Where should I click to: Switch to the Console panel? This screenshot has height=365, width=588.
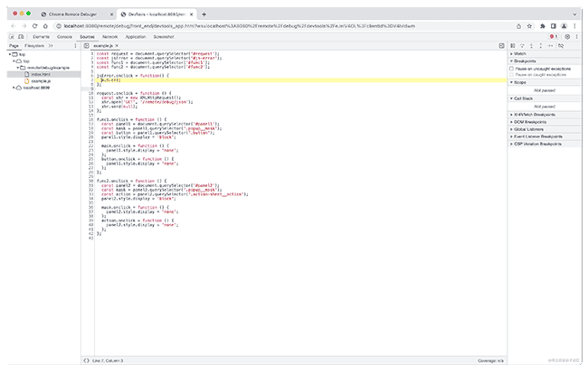coord(64,37)
